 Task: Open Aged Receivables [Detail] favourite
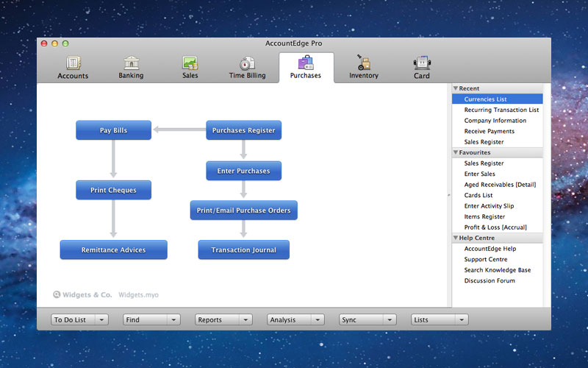click(500, 185)
